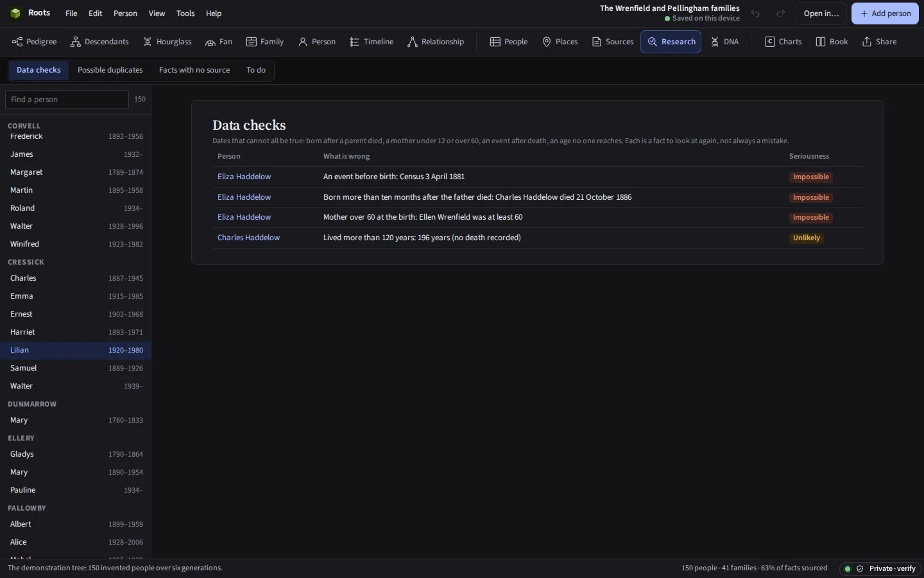Show the People list
This screenshot has width=924, height=578.
[x=509, y=42]
